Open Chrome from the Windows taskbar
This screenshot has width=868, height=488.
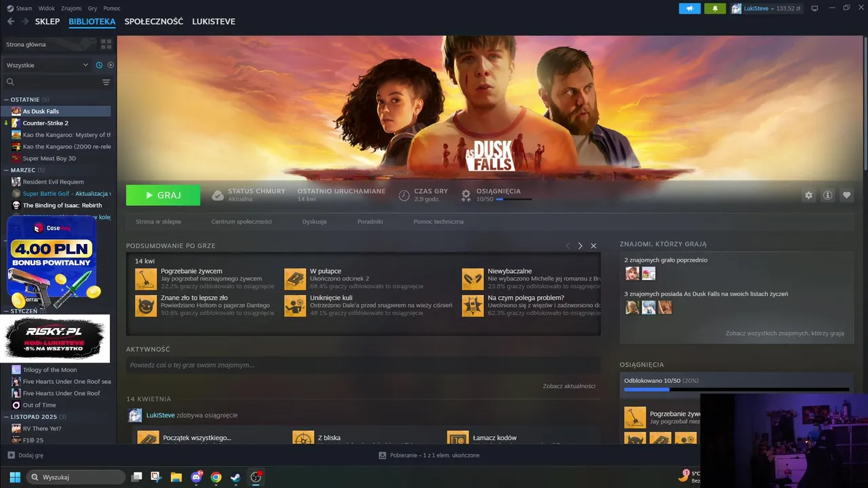point(216,477)
